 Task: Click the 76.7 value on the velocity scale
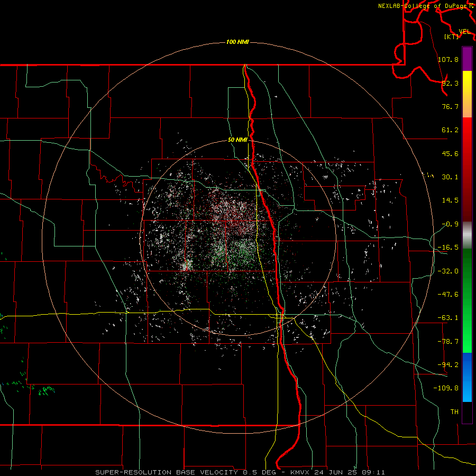(x=450, y=106)
